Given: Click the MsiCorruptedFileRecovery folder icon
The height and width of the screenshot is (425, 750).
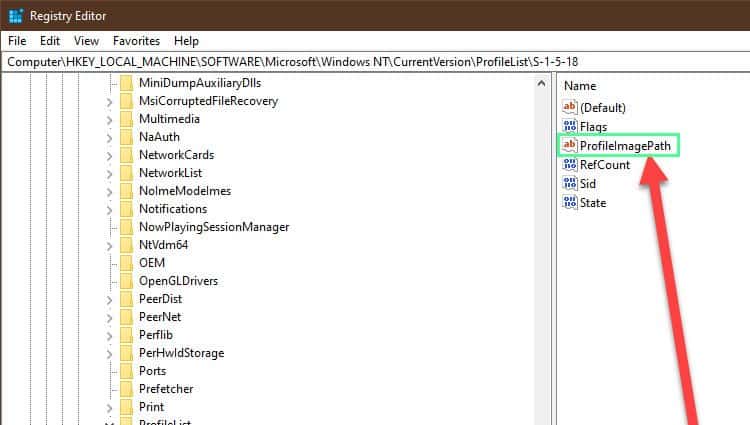Looking at the screenshot, I should coord(127,101).
